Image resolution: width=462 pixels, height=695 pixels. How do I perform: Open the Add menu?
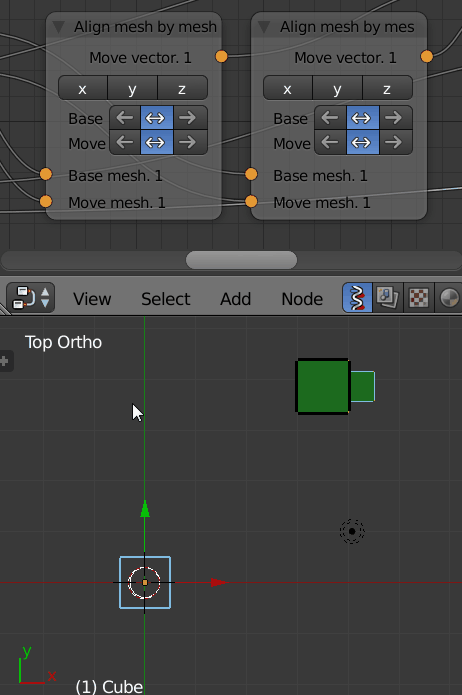[235, 299]
